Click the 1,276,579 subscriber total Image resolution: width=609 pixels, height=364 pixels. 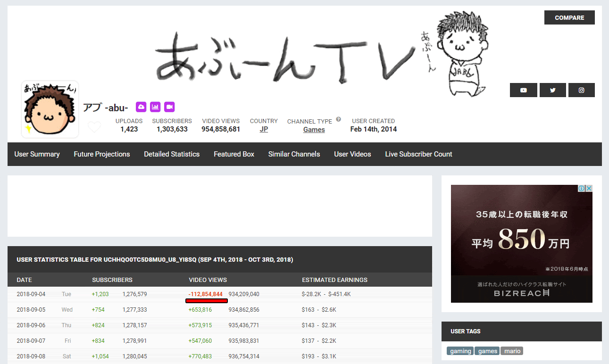point(135,294)
